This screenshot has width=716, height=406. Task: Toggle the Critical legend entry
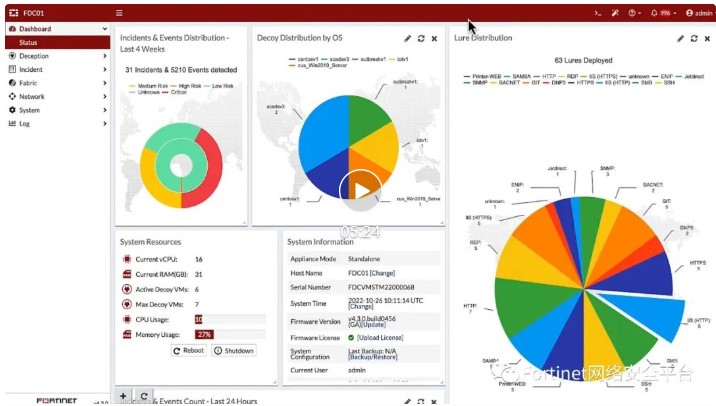point(178,93)
